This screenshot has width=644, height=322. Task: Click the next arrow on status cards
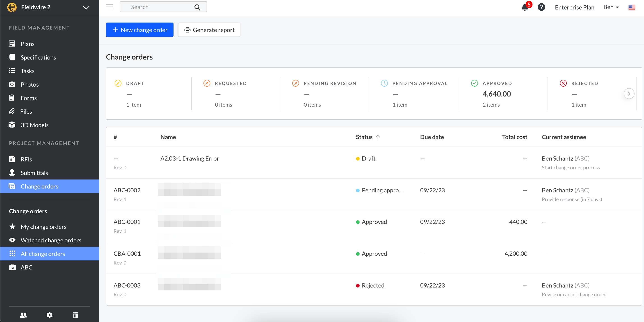[629, 94]
